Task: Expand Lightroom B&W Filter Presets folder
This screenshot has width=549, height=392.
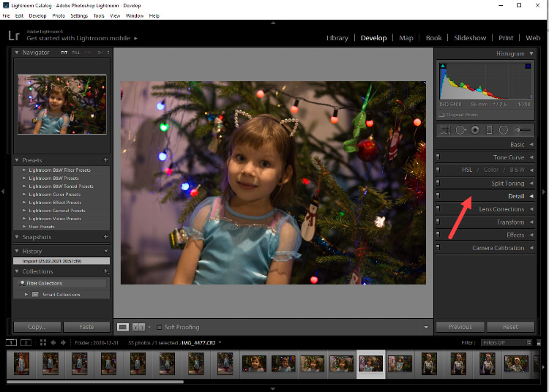Action: click(x=24, y=170)
